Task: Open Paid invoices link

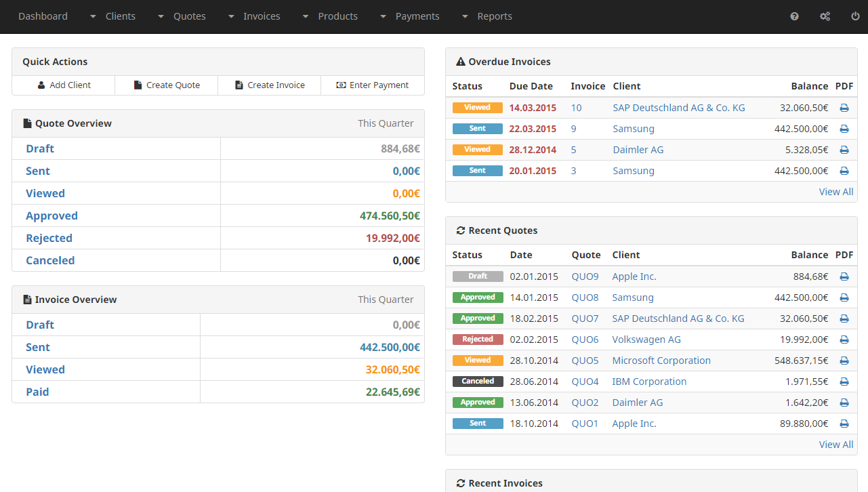Action: pos(37,392)
